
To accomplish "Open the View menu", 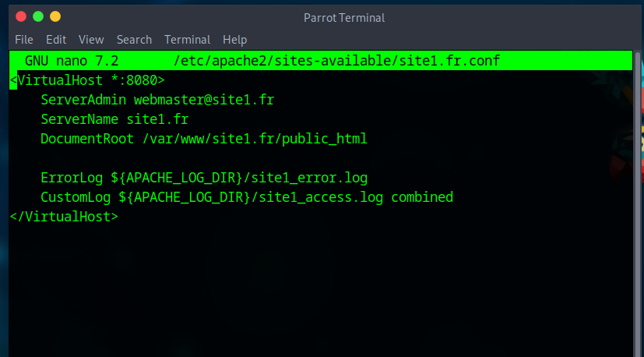I will [x=91, y=40].
